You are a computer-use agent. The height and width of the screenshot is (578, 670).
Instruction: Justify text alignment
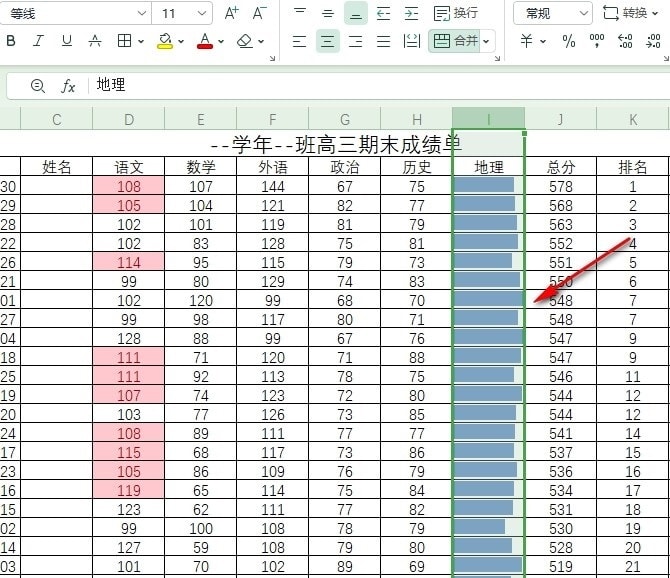pos(383,41)
